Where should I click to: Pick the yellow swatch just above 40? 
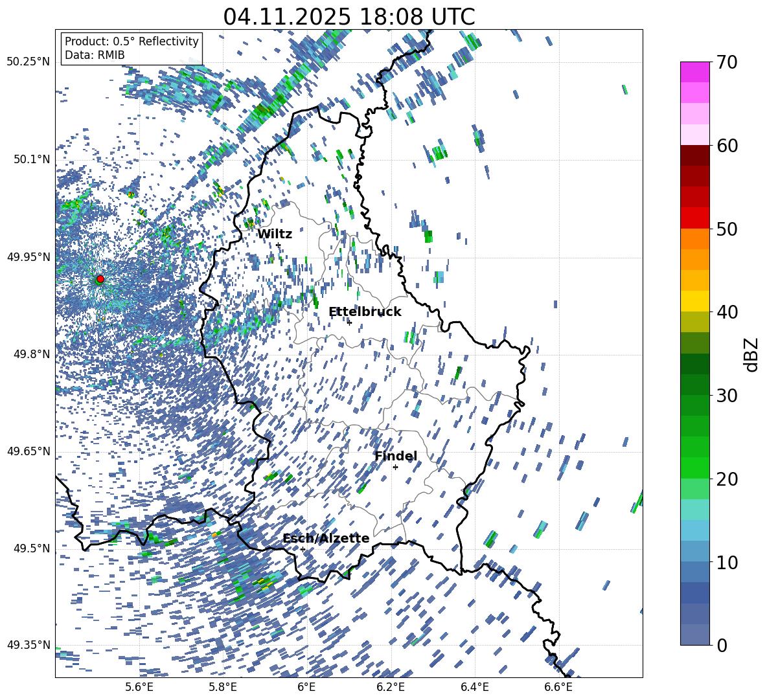(695, 301)
